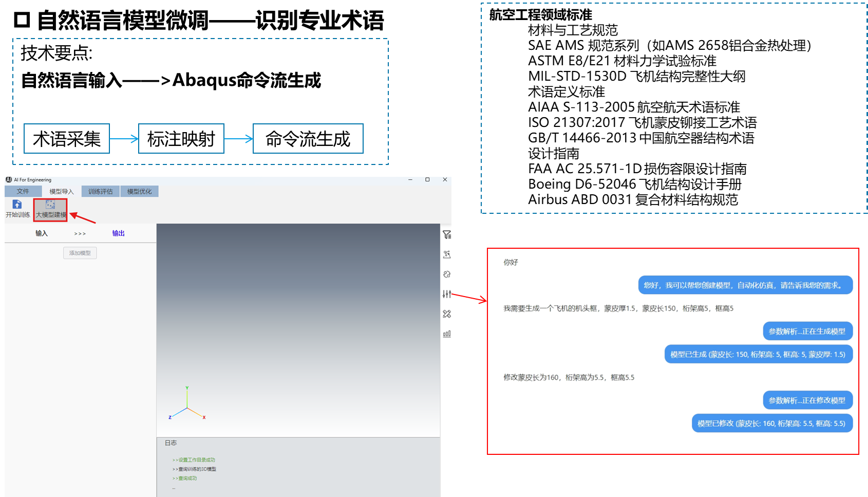Click the pencil and ruler icon
Image resolution: width=868 pixels, height=497 pixels.
[x=447, y=314]
